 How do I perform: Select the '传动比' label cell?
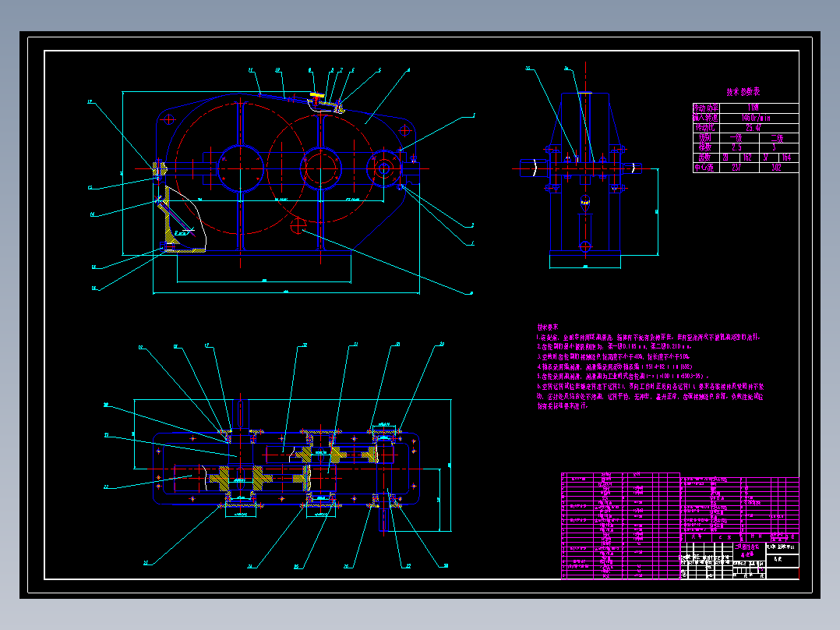[706, 128]
